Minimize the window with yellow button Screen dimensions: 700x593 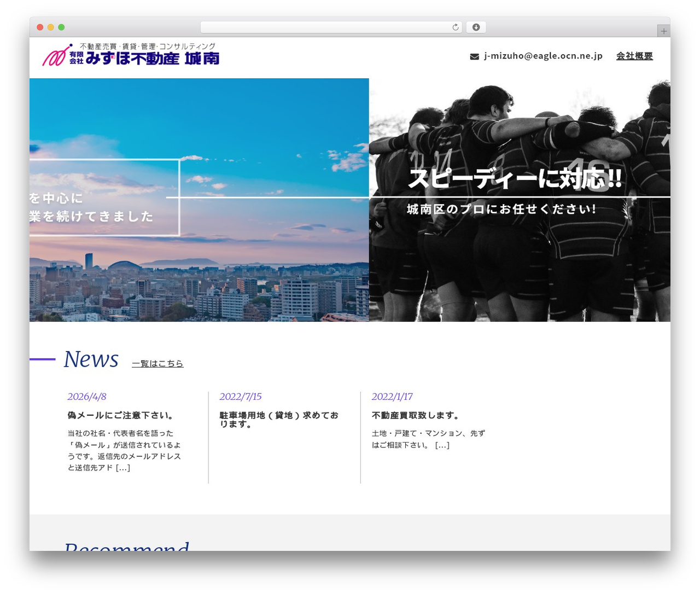tap(51, 27)
